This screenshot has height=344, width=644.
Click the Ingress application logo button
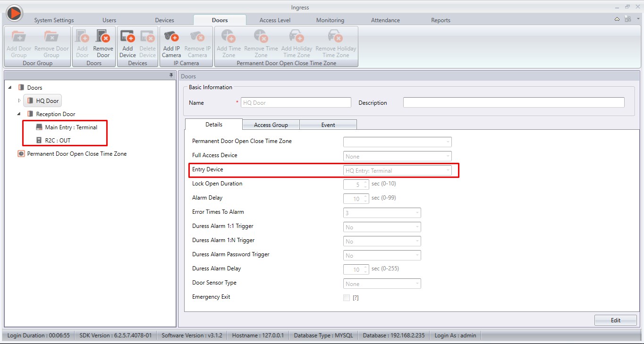(x=14, y=13)
